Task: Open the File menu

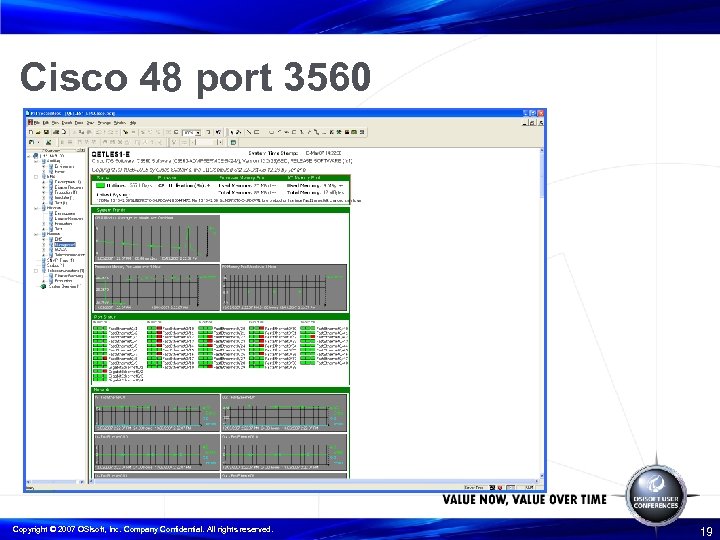Action: (37, 123)
